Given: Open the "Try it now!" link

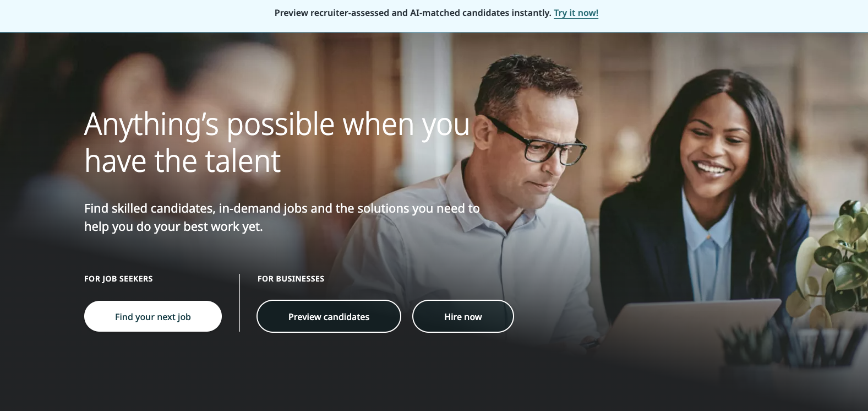Looking at the screenshot, I should tap(576, 13).
